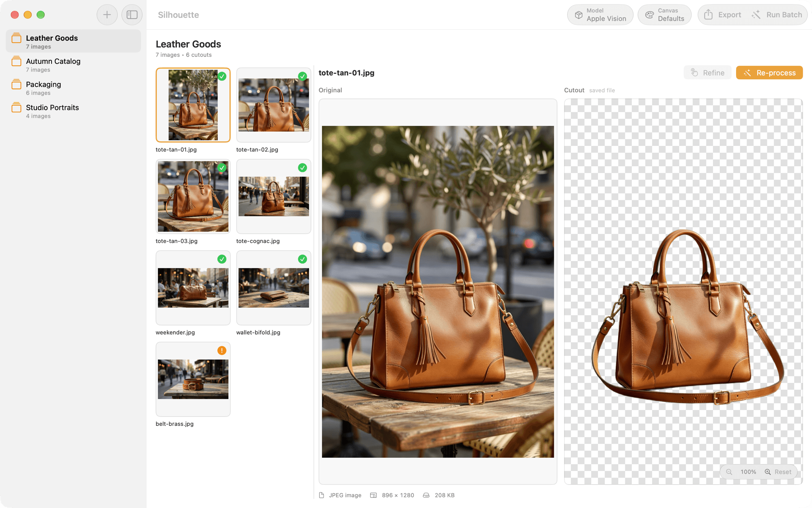Image resolution: width=812 pixels, height=508 pixels.
Task: Click the original photo preview
Action: (438, 292)
